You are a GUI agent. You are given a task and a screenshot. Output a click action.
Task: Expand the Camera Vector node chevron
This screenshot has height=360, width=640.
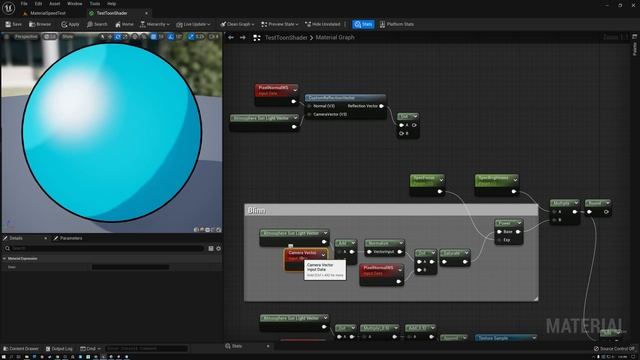point(323,255)
